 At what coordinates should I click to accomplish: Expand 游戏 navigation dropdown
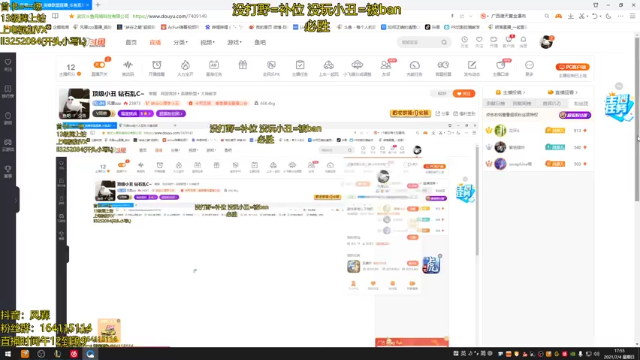pos(234,42)
